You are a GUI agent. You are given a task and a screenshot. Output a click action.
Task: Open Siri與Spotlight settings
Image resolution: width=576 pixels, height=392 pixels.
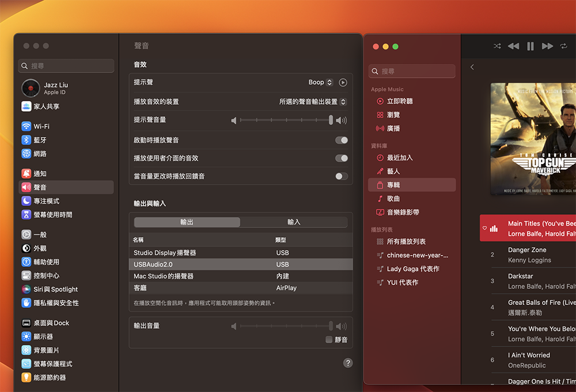click(x=66, y=289)
